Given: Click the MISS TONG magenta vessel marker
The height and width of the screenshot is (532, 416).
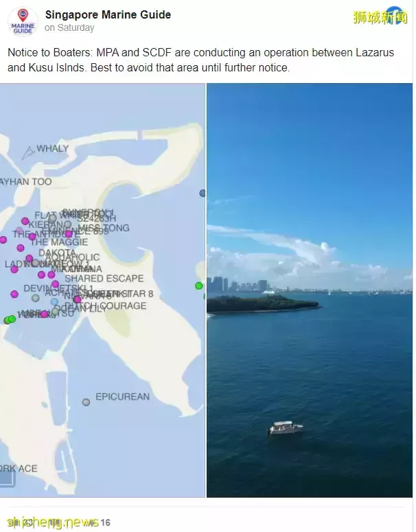Looking at the screenshot, I should [69, 233].
